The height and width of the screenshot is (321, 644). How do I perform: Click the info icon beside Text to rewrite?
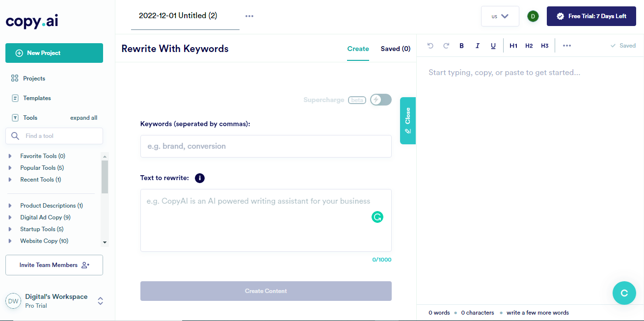click(200, 178)
